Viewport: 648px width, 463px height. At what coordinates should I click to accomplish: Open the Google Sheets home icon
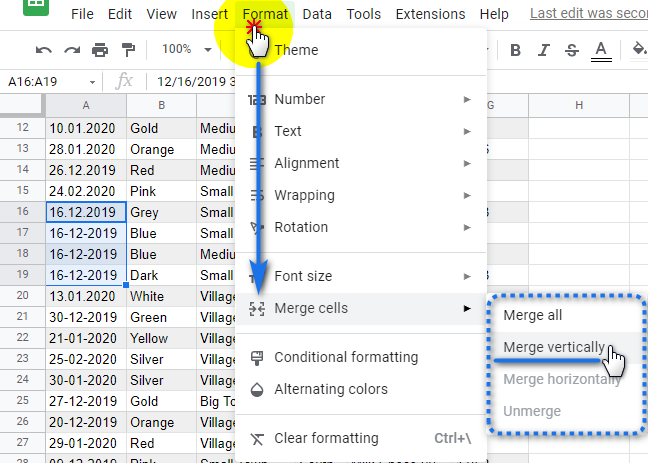pyautogui.click(x=36, y=6)
